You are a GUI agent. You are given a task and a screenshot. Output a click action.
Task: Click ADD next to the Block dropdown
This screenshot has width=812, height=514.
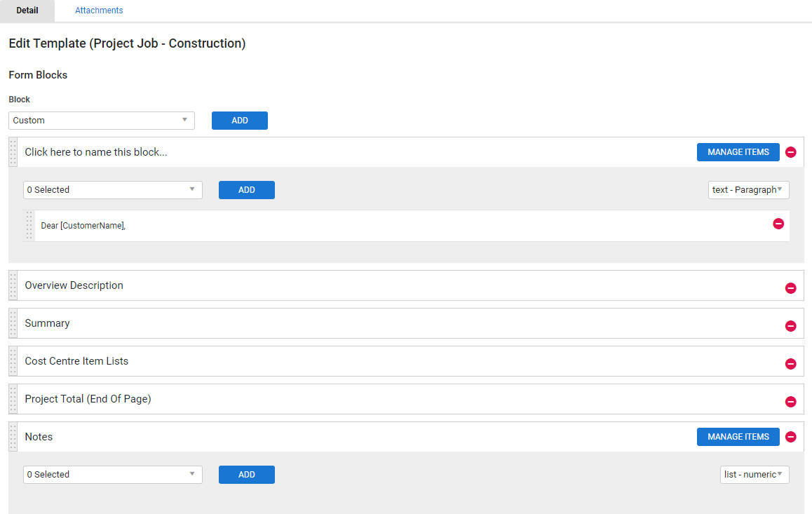click(240, 121)
